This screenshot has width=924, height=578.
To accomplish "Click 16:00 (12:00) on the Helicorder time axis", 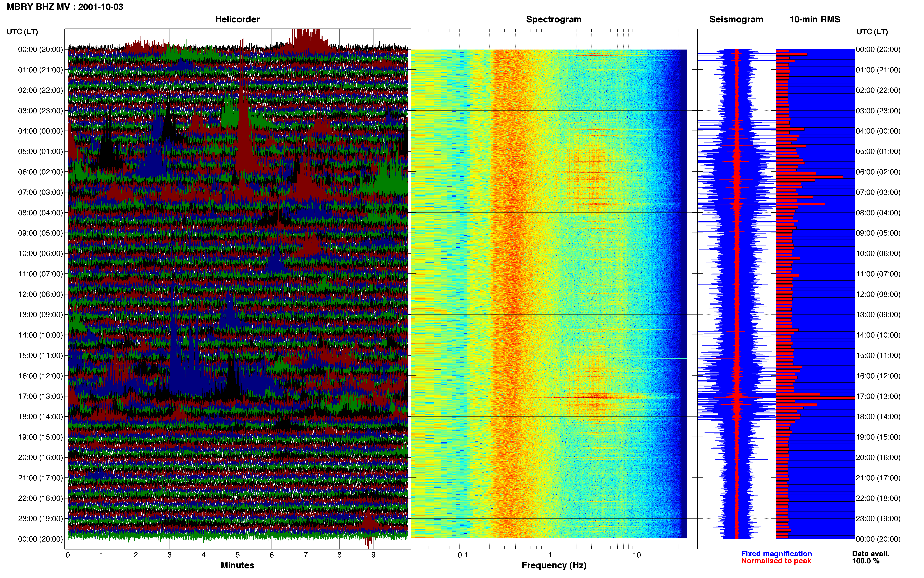I will click(41, 376).
